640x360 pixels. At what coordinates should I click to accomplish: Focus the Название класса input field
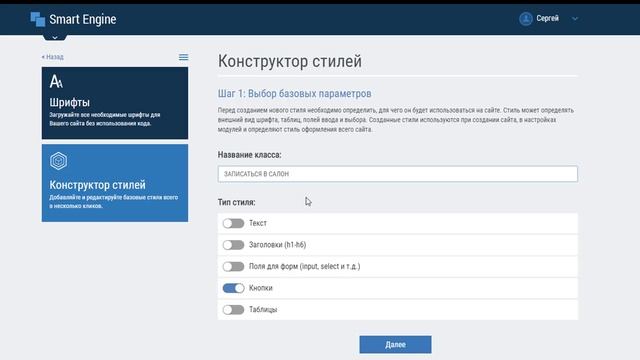click(398, 174)
